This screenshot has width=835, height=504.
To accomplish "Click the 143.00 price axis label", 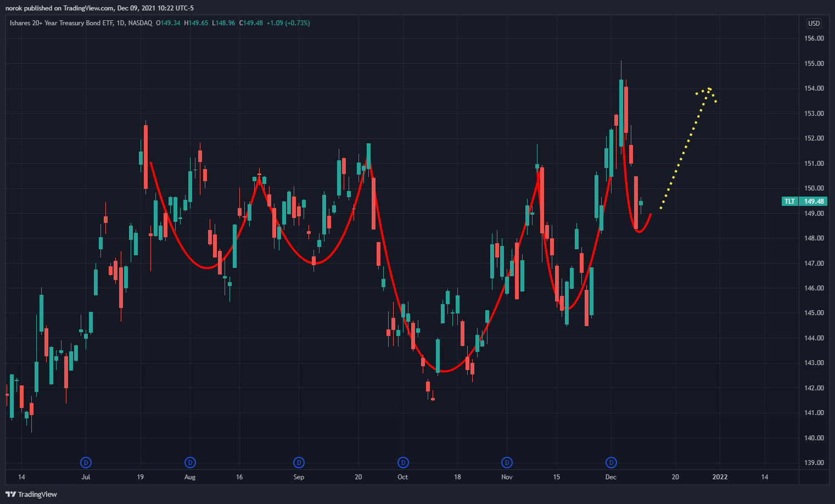I will 814,363.
